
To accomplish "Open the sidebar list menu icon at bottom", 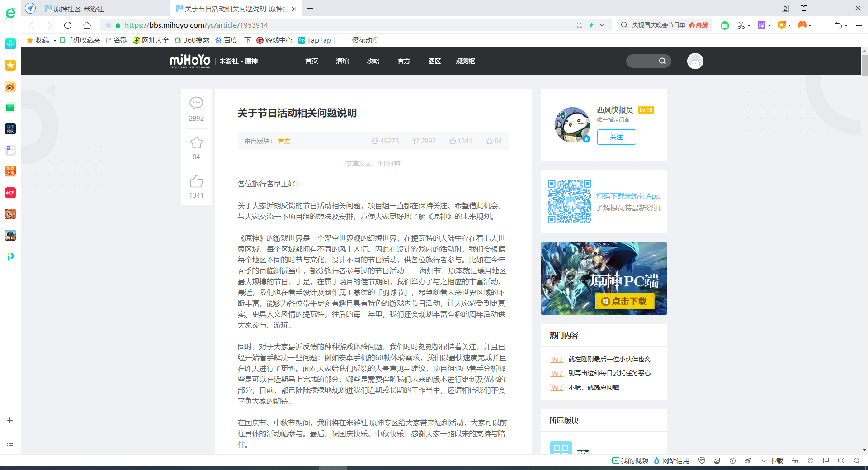I will click(x=10, y=444).
